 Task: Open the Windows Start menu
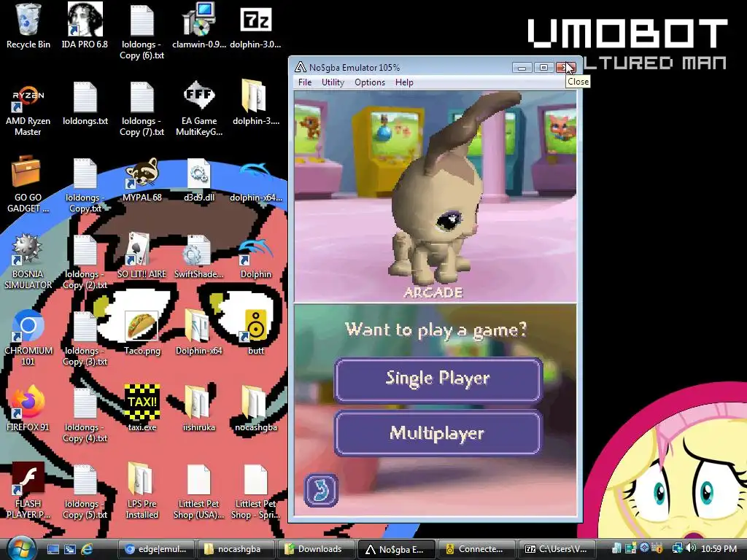click(21, 548)
